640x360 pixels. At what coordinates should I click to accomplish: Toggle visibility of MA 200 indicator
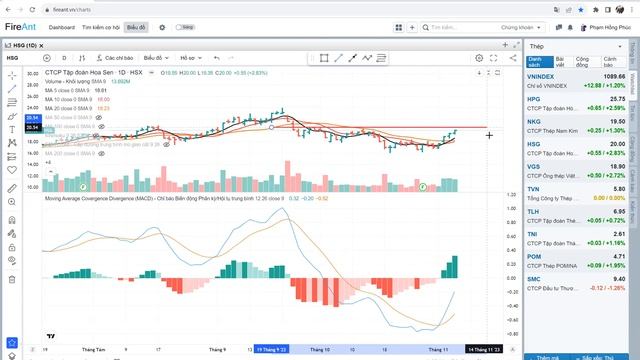point(101,153)
